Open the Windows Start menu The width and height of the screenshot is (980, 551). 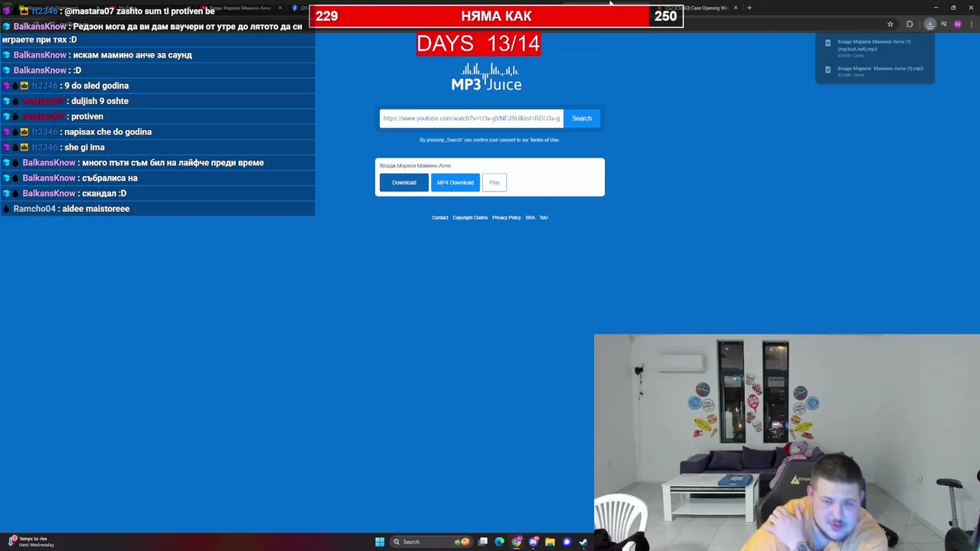[x=379, y=542]
